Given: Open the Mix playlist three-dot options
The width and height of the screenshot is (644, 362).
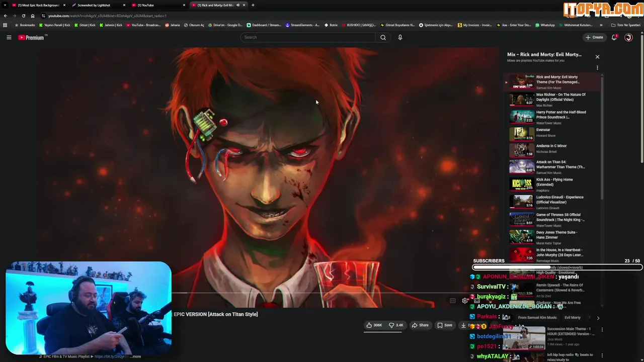Looking at the screenshot, I should pyautogui.click(x=597, y=67).
